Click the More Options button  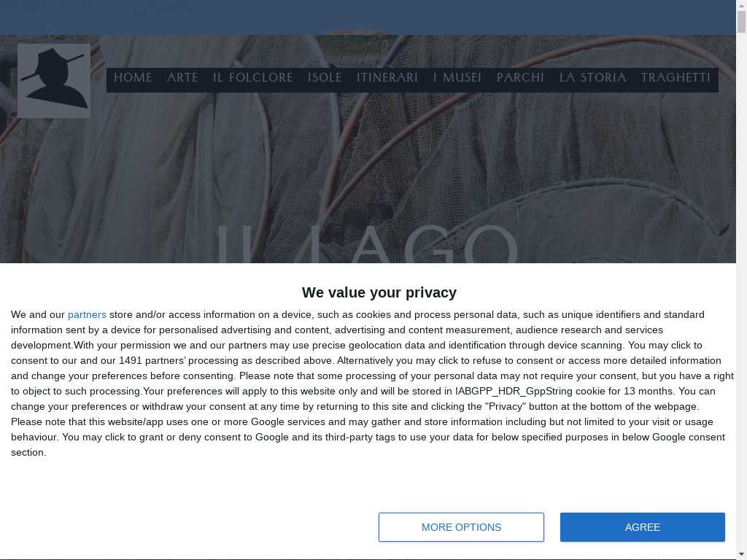(x=461, y=527)
